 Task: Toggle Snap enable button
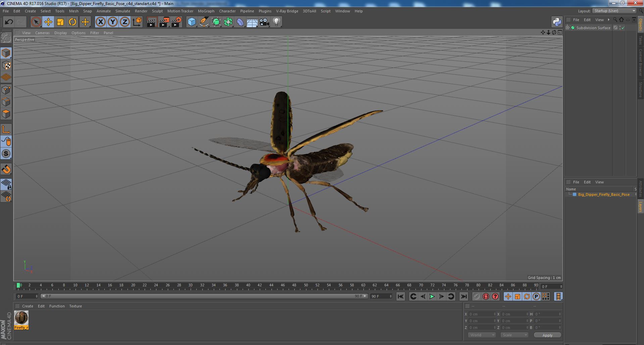pyautogui.click(x=6, y=170)
